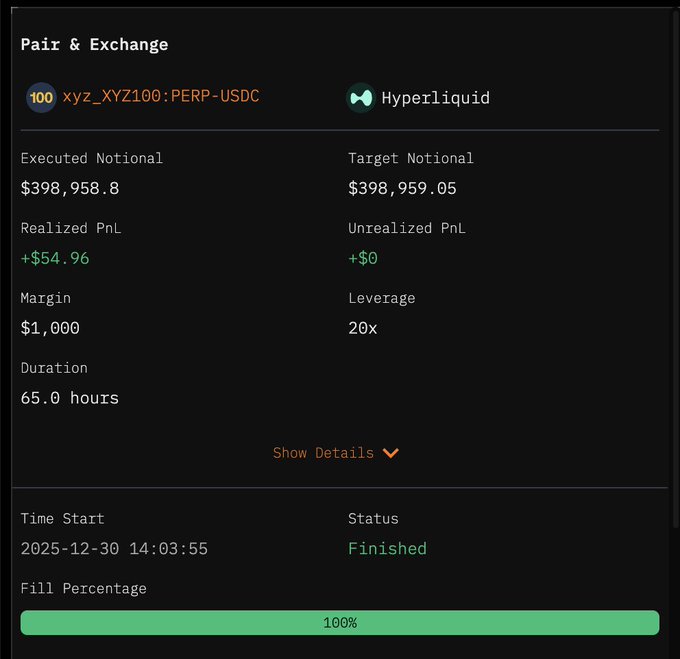Click the Time Start timestamp 2025-12-30 14:03:55
The height and width of the screenshot is (659, 680).
pyautogui.click(x=114, y=549)
